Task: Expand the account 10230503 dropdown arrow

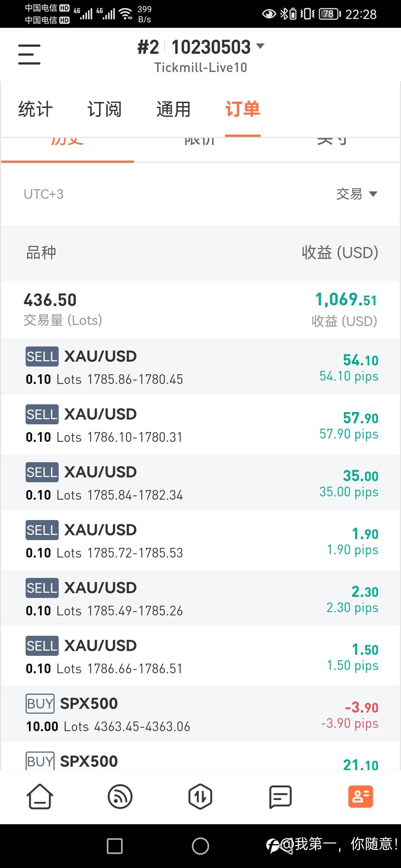Action: click(261, 46)
